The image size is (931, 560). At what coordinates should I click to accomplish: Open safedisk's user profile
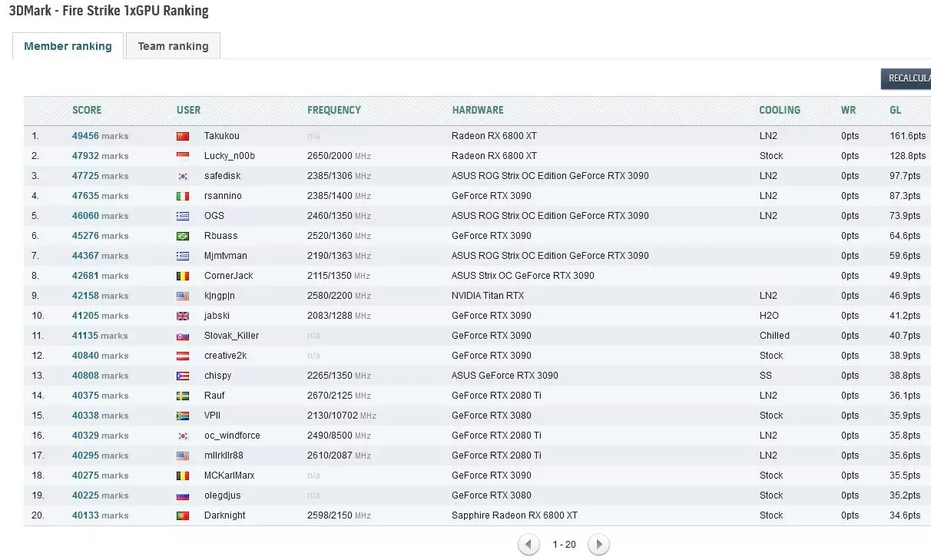point(223,176)
